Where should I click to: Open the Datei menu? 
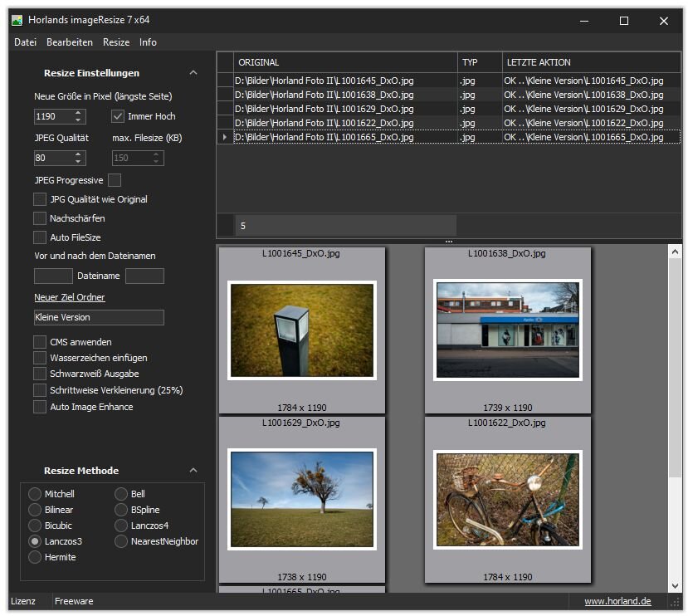coord(25,42)
